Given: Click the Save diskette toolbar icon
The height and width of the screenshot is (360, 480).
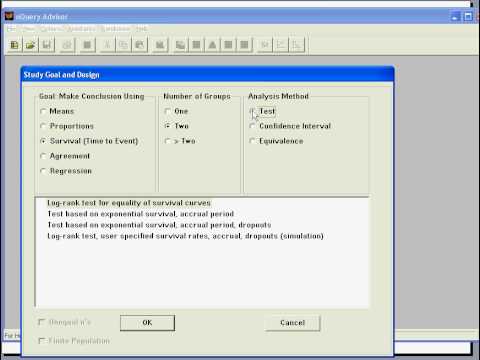Looking at the screenshot, I should click(47, 45).
